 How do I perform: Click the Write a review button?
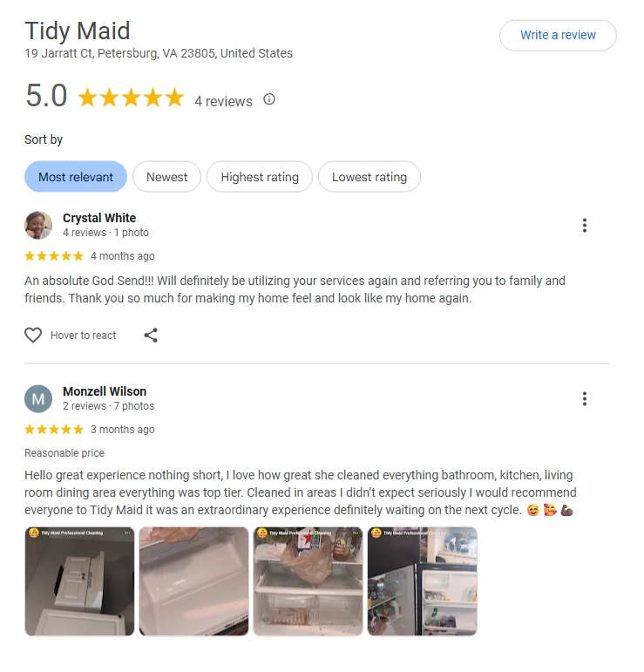pos(558,35)
